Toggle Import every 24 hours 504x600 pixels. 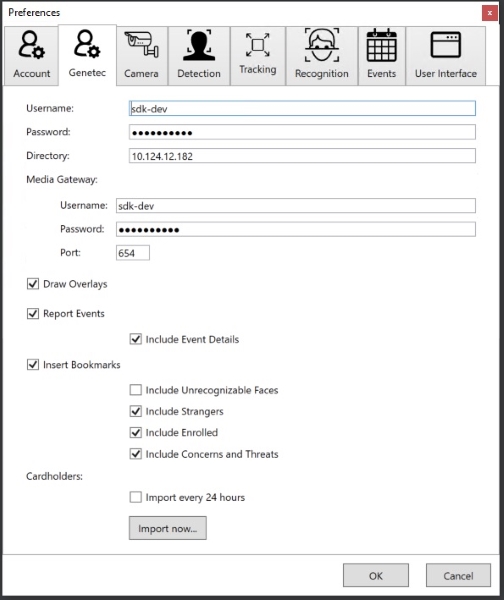point(135,497)
